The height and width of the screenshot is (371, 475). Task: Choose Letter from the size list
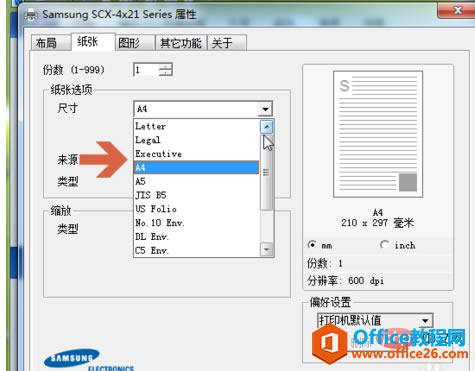point(196,126)
